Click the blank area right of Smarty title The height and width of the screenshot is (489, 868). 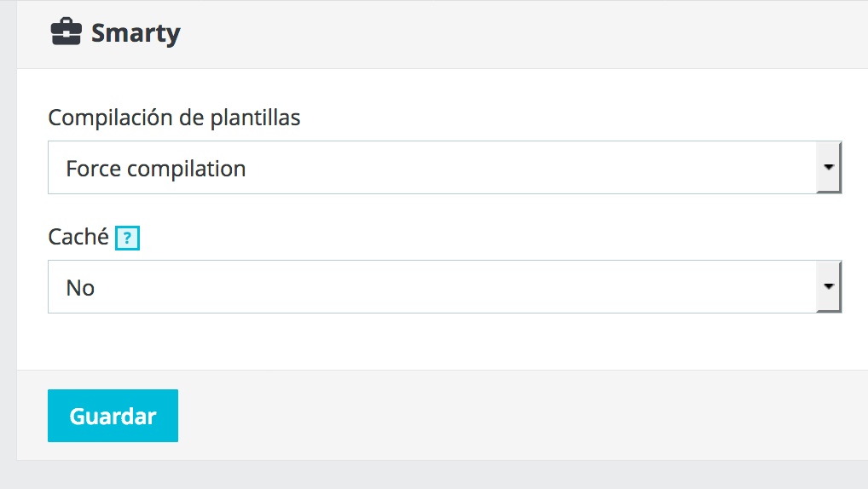[x=520, y=33]
